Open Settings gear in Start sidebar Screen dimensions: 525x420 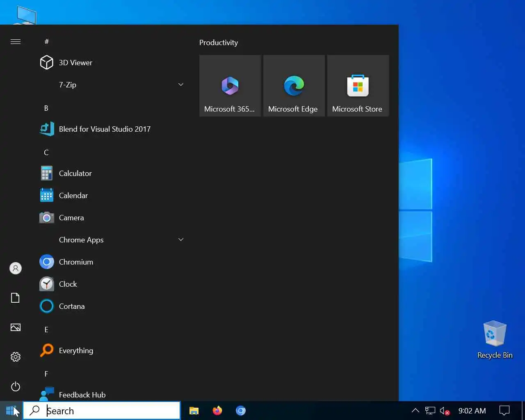pos(16,357)
